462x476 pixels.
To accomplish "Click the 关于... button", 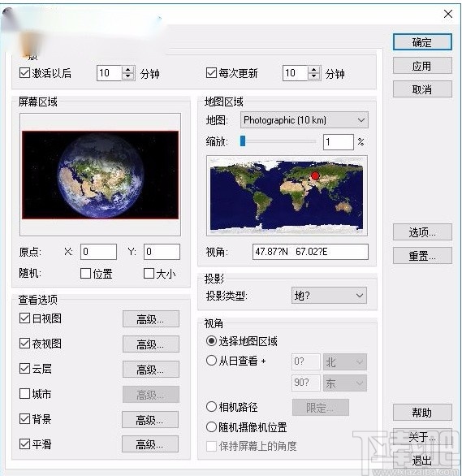I will (422, 436).
